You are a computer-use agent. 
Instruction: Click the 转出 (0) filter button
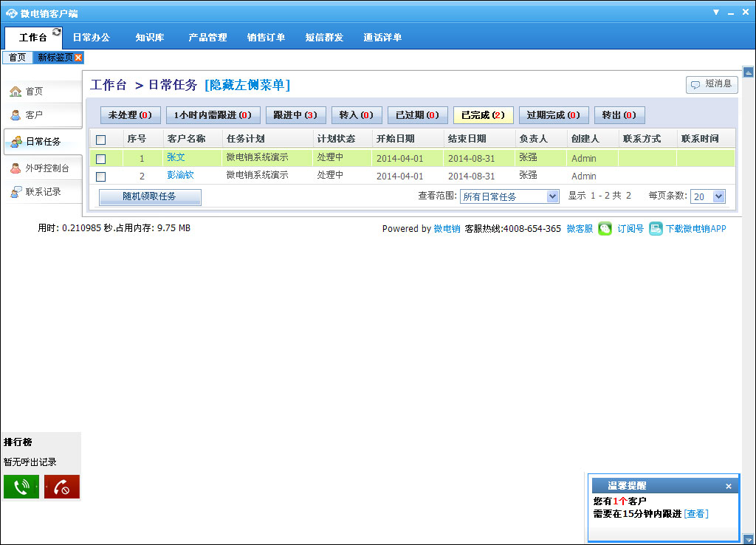[619, 115]
